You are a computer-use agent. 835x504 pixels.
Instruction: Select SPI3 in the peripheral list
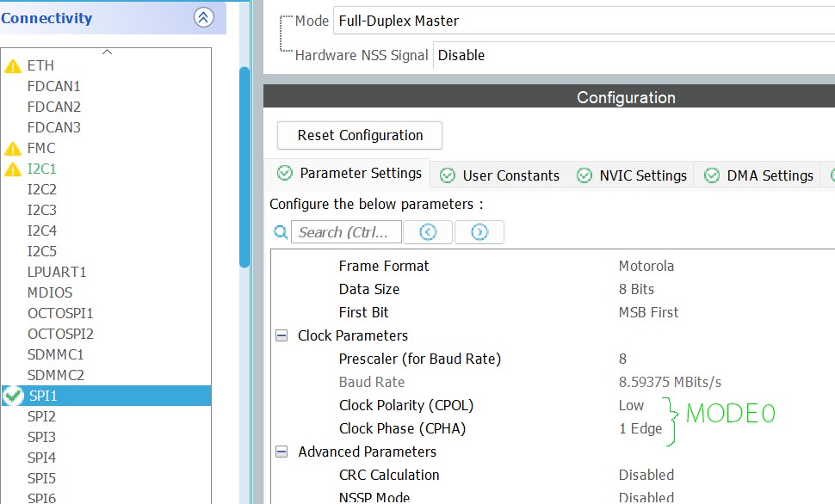click(x=41, y=437)
